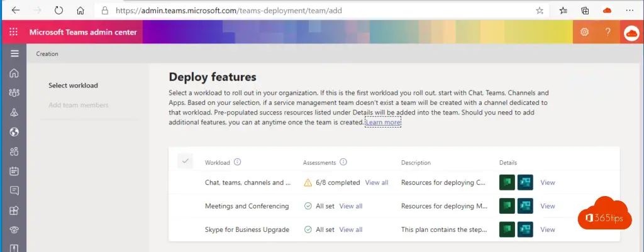
Task: Click the Learn more link
Action: 383,123
